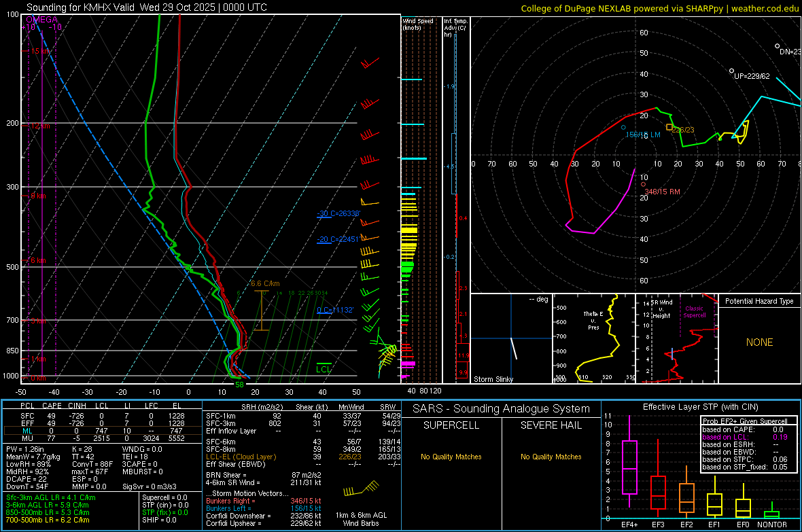802x532 pixels.
Task: Click 'PW = 1.26in' value
Action: click(x=27, y=449)
